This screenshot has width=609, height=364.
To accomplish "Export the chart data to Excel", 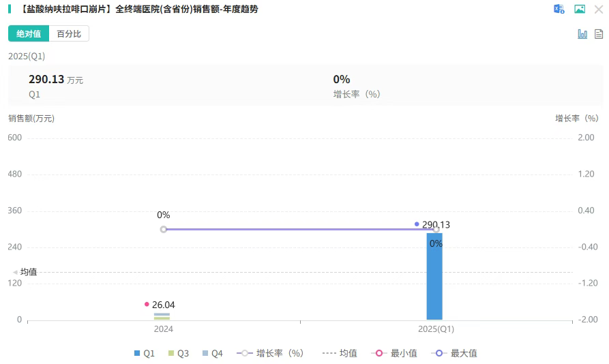I will [559, 9].
